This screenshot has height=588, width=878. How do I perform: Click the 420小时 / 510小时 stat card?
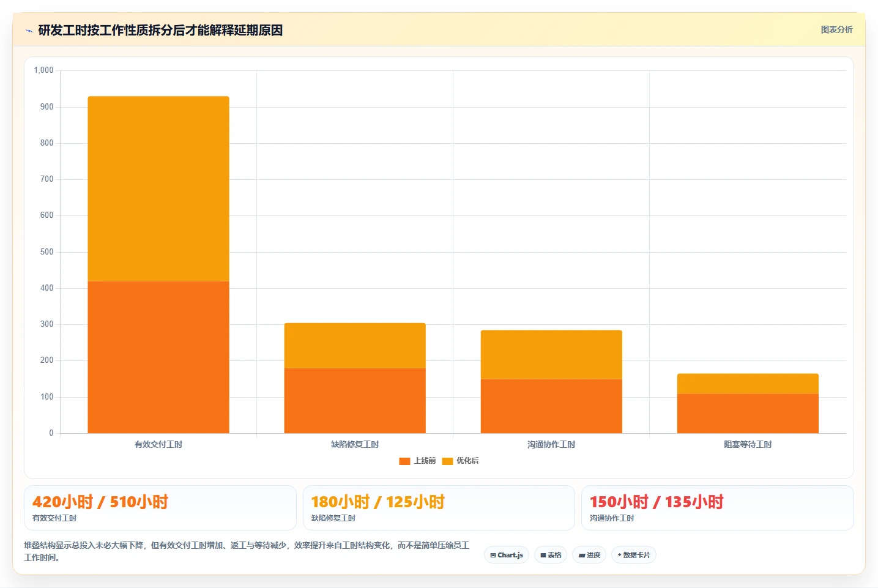pyautogui.click(x=160, y=508)
